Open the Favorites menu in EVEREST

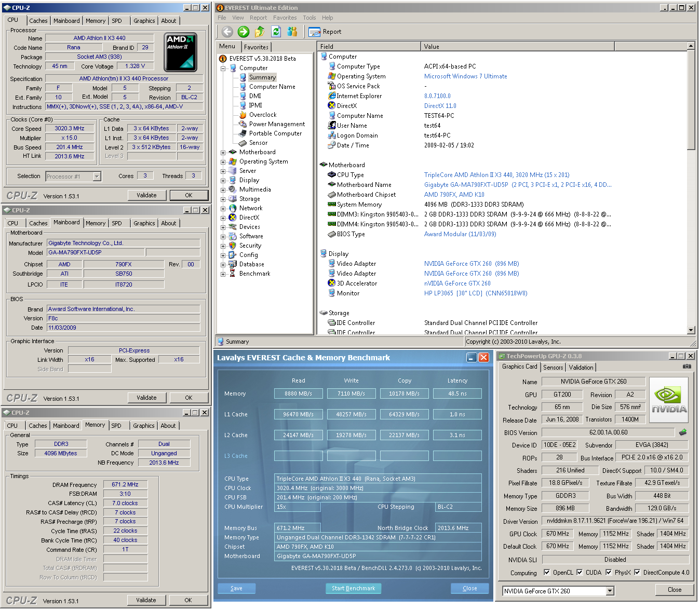285,18
